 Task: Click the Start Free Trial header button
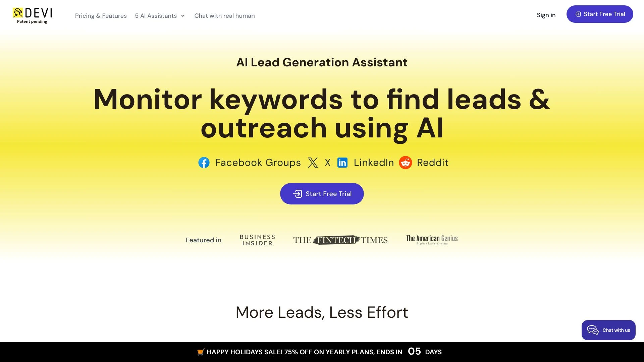(x=600, y=14)
